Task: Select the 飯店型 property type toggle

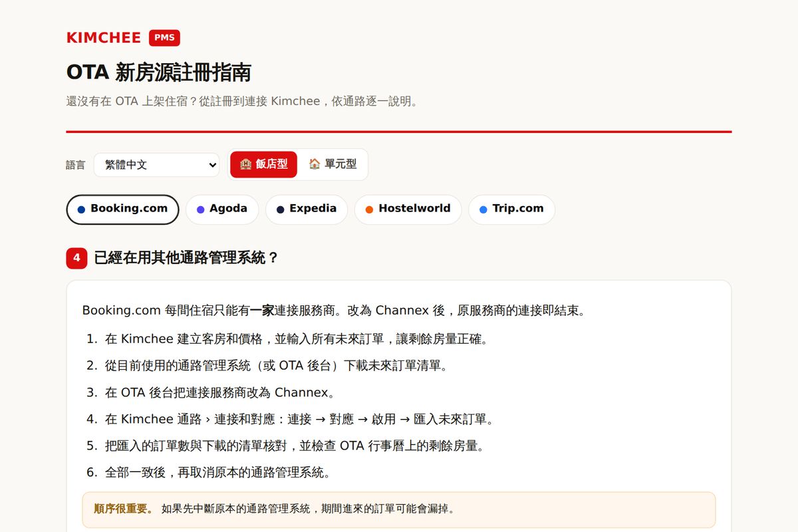Action: pyautogui.click(x=263, y=164)
